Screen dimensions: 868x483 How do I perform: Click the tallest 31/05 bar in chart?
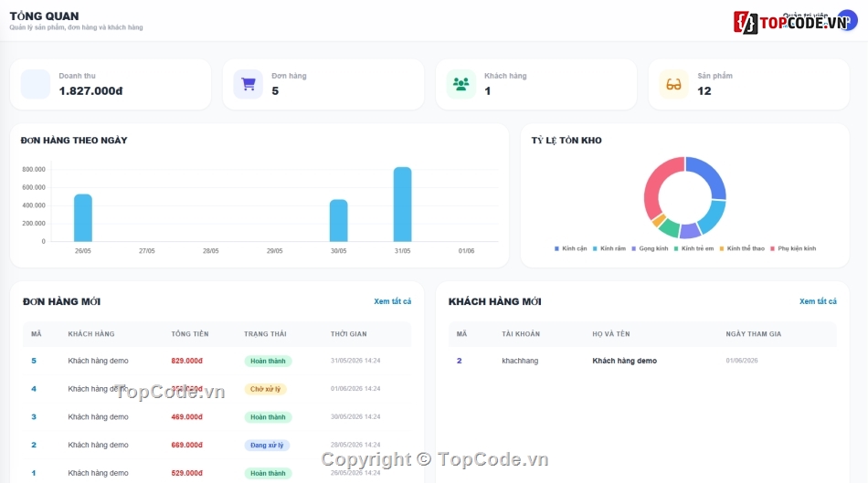[x=402, y=205]
